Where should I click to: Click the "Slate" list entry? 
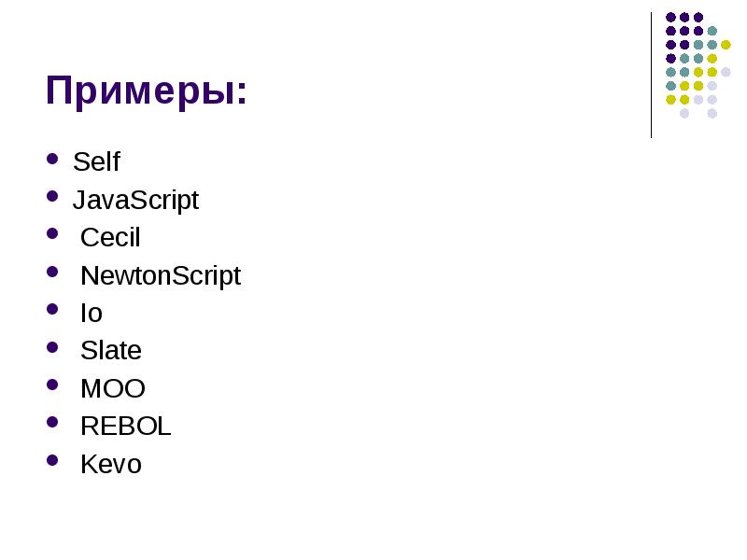point(111,351)
